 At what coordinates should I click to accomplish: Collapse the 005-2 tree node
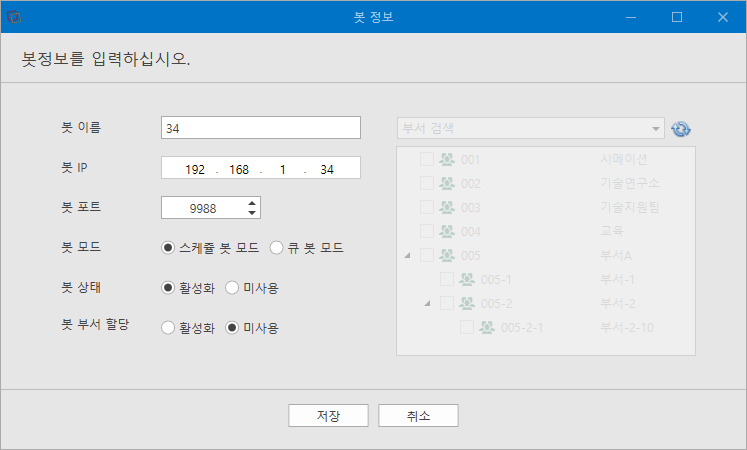[427, 303]
